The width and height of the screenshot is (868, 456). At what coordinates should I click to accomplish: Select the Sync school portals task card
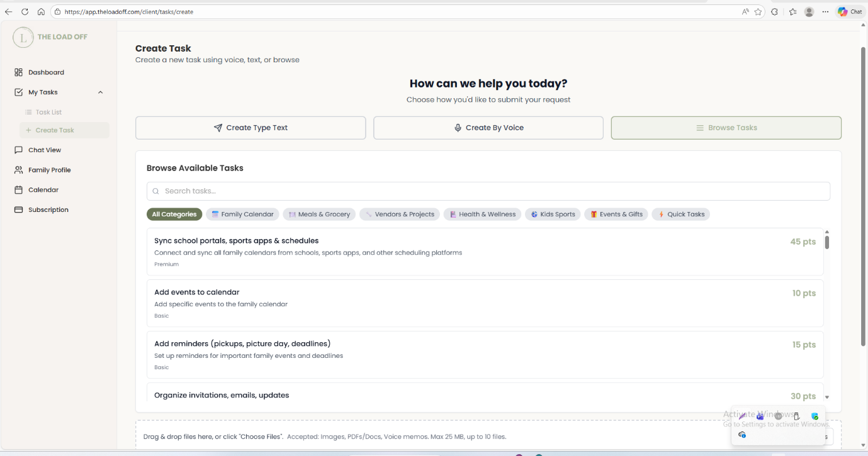point(485,252)
